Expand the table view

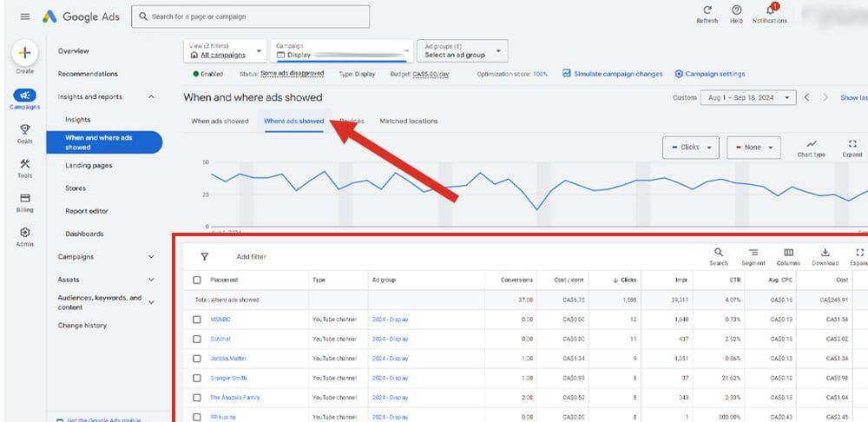(x=859, y=256)
